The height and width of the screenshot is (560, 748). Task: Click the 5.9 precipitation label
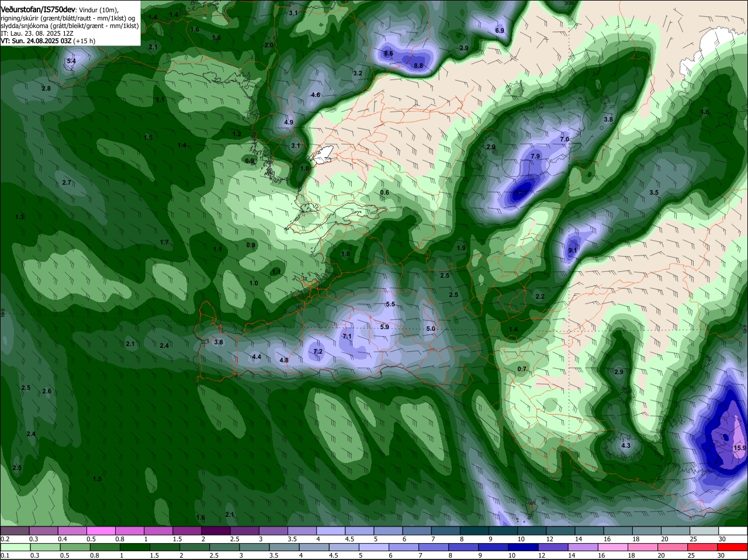[384, 327]
